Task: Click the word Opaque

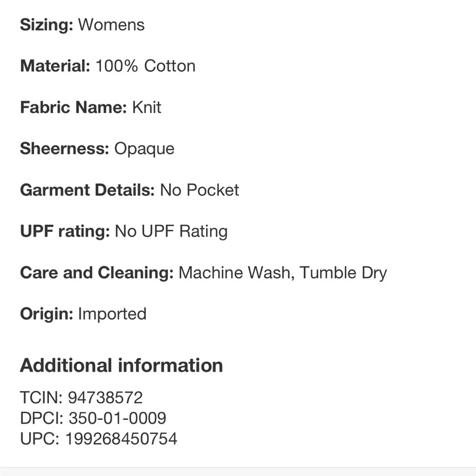Action: (144, 149)
